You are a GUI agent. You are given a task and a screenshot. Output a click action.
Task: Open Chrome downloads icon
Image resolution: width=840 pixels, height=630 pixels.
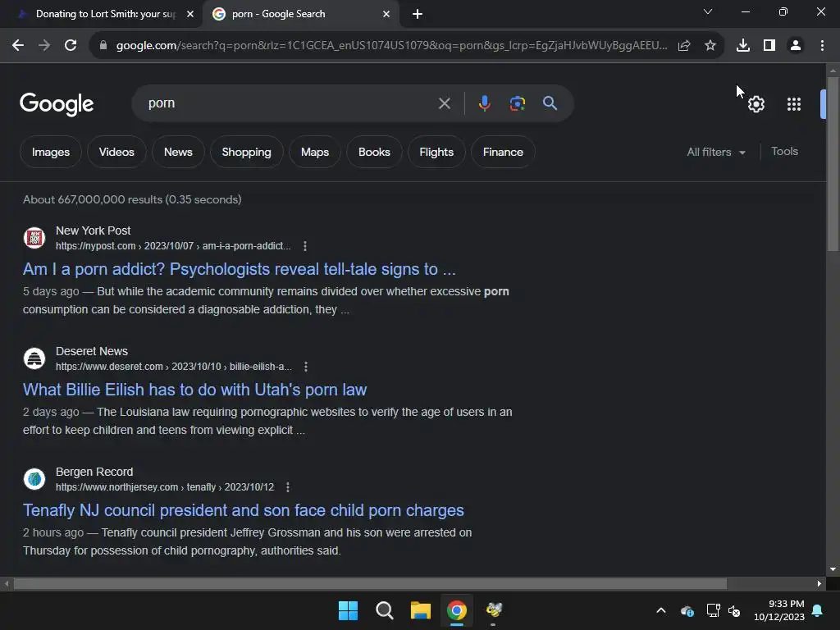coord(743,46)
